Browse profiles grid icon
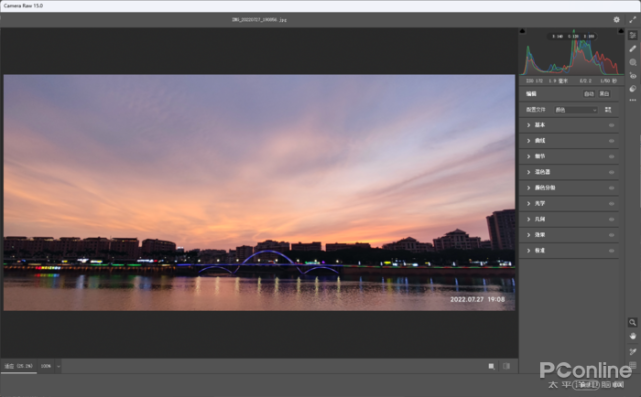The width and height of the screenshot is (641, 397). click(x=608, y=110)
